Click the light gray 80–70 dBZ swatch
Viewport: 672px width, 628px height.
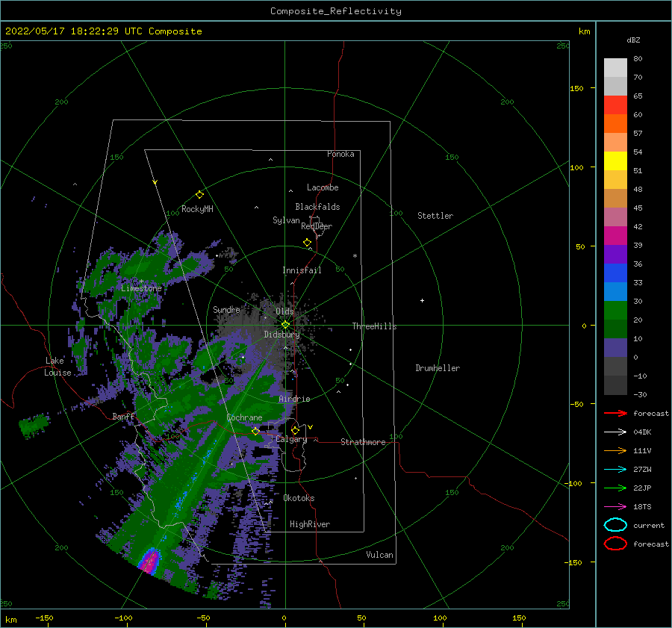[x=615, y=68]
